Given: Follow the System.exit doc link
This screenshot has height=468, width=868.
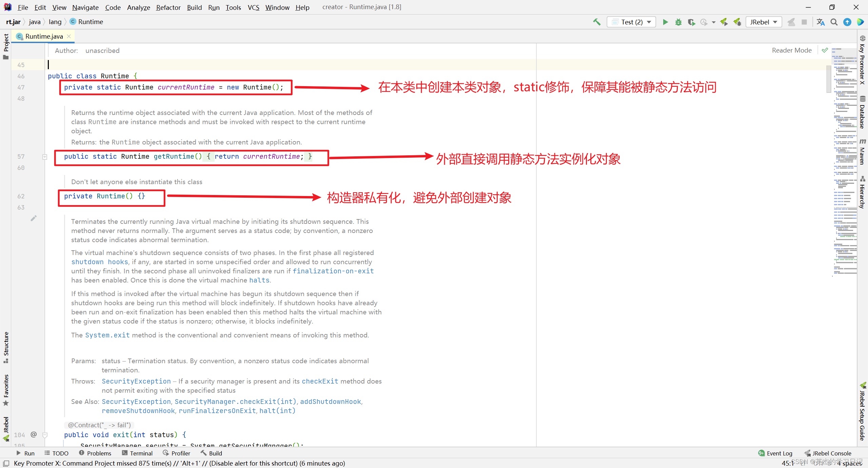Looking at the screenshot, I should [x=107, y=335].
